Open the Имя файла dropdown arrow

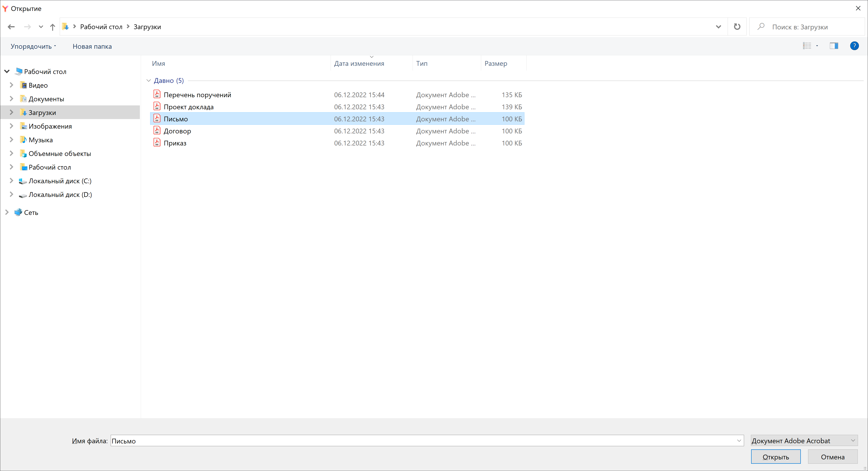point(739,441)
